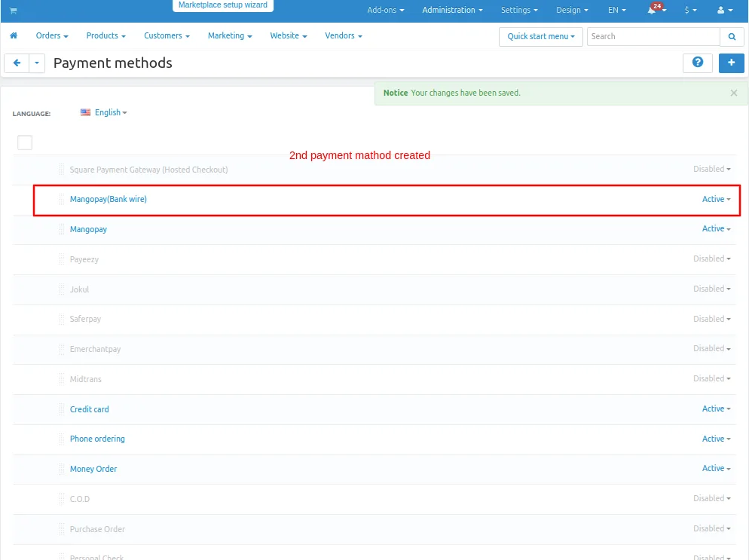The height and width of the screenshot is (560, 749).
Task: Open the EN language menu in top bar
Action: (x=616, y=10)
